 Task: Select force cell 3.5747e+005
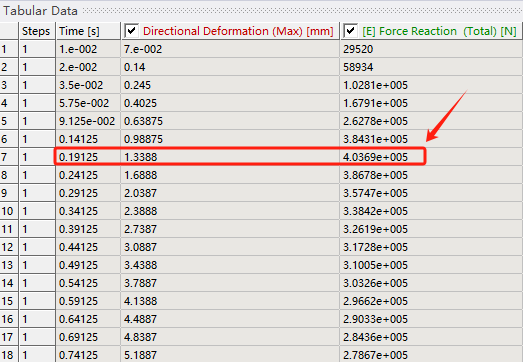click(432, 194)
